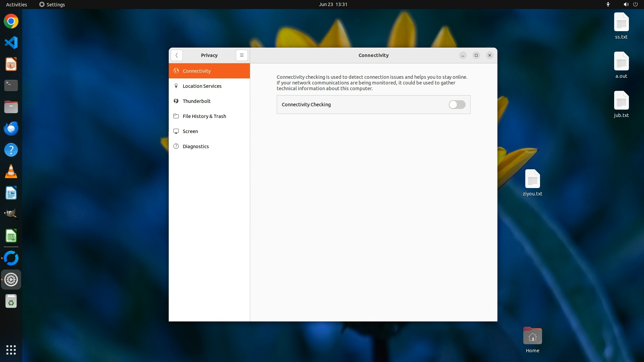644x362 pixels.
Task: Open GIMP from the dock
Action: tap(11, 214)
